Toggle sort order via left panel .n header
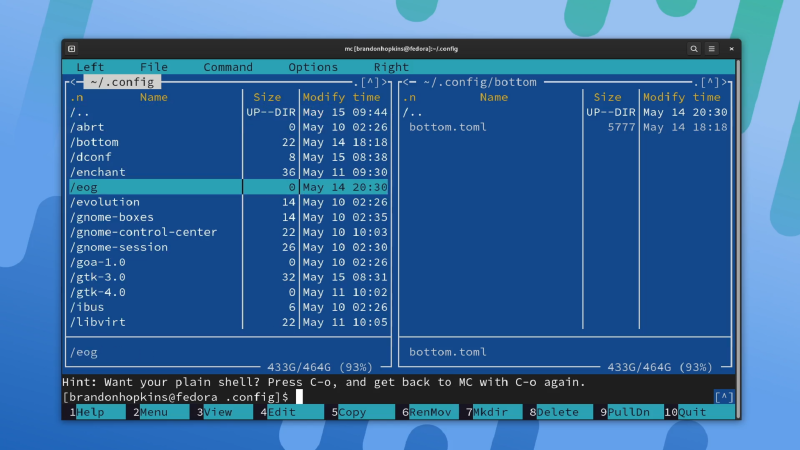The height and width of the screenshot is (450, 800). (76, 97)
